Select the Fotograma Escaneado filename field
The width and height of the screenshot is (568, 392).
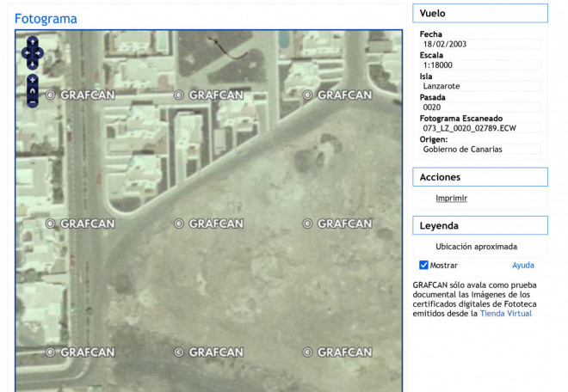[480, 128]
